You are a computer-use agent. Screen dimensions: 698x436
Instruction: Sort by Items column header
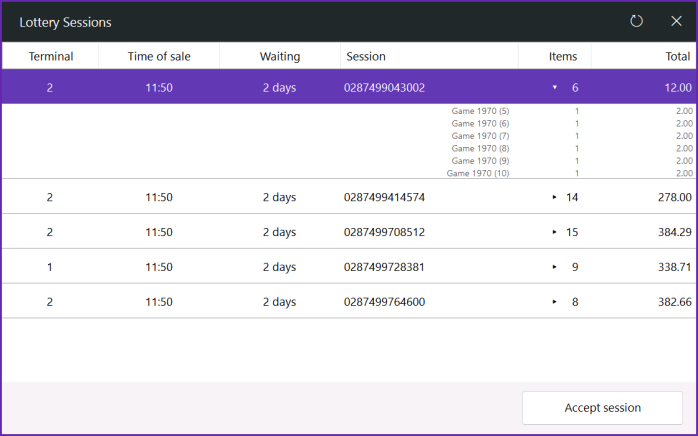[555, 56]
